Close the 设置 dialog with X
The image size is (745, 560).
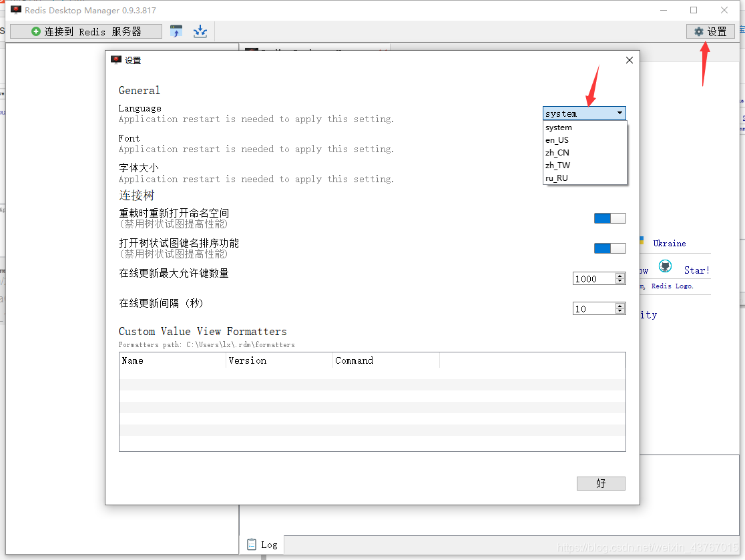pyautogui.click(x=629, y=60)
